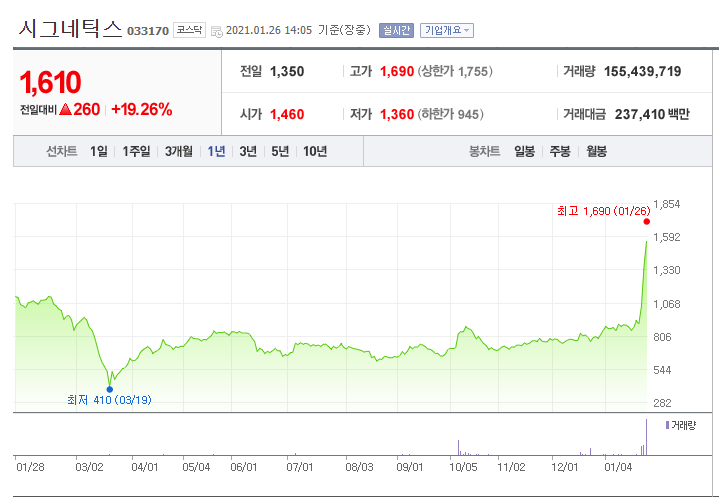
Task: Click the purple 거래량 legend swatch
Action: tap(667, 425)
